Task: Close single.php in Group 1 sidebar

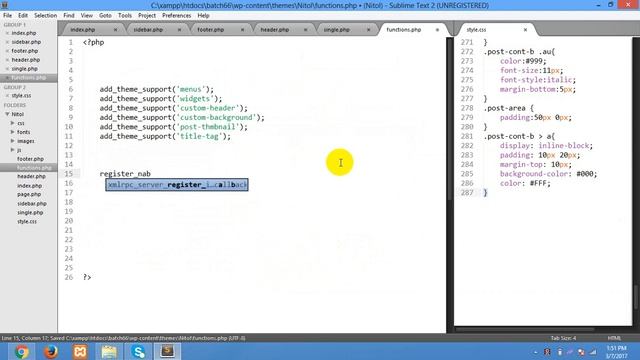Action: (7, 69)
